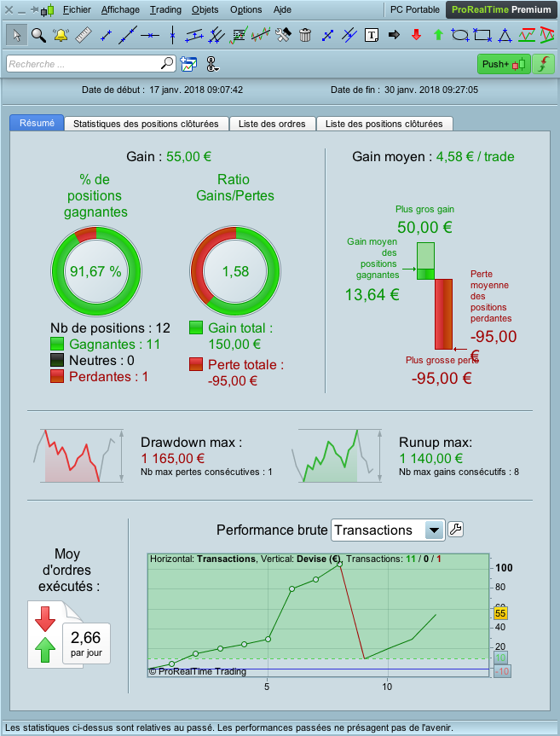Pick the parallel channel tool

click(193, 35)
